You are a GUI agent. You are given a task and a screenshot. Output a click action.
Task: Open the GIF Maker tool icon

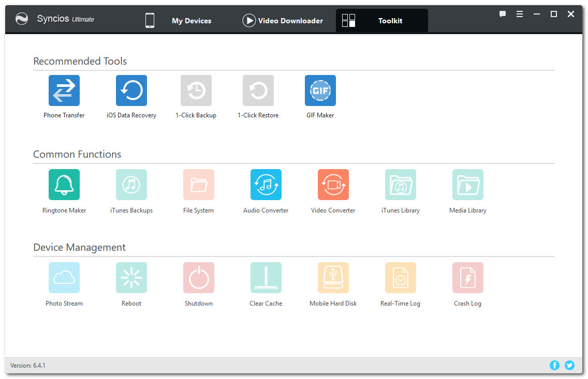click(320, 90)
